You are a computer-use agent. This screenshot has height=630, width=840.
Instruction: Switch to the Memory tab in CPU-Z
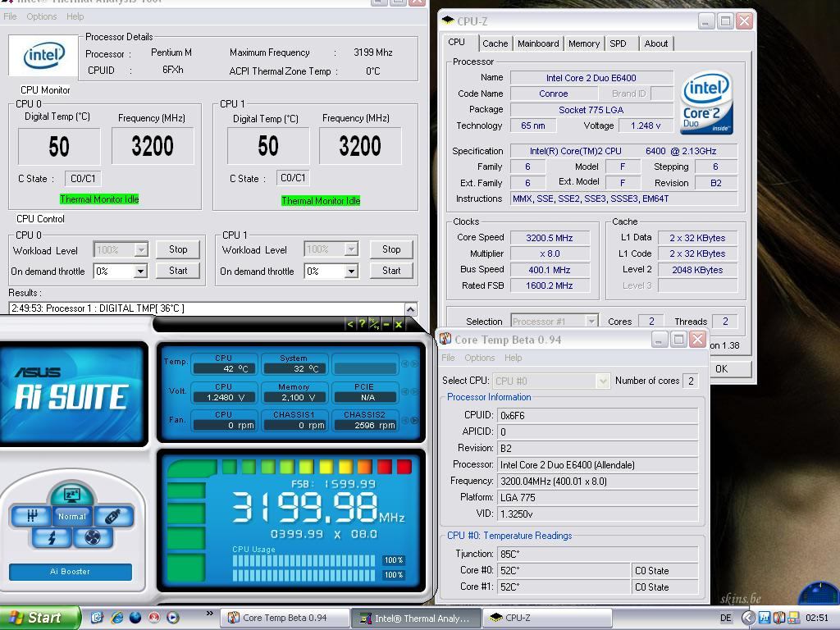(584, 43)
